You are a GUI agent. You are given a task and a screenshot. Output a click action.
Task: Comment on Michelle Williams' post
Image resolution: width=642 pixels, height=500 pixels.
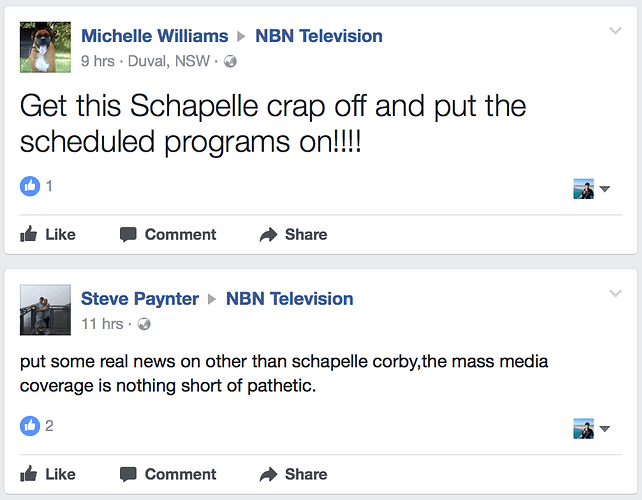point(168,234)
